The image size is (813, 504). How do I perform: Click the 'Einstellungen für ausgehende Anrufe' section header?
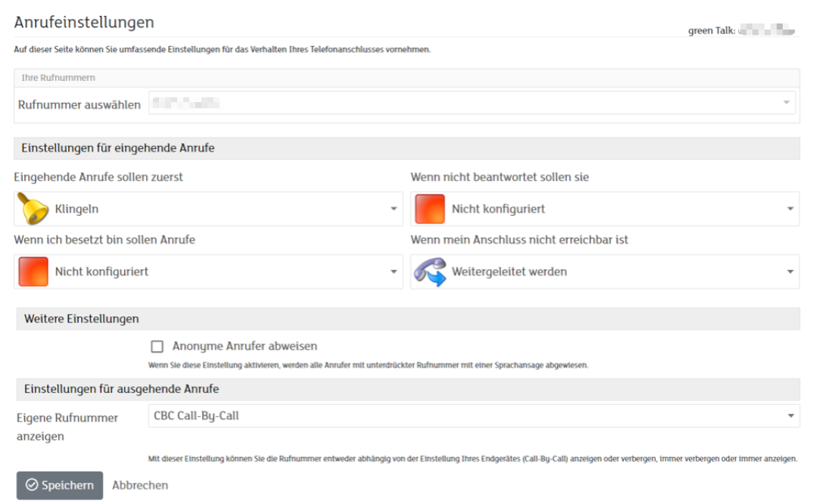(x=121, y=389)
